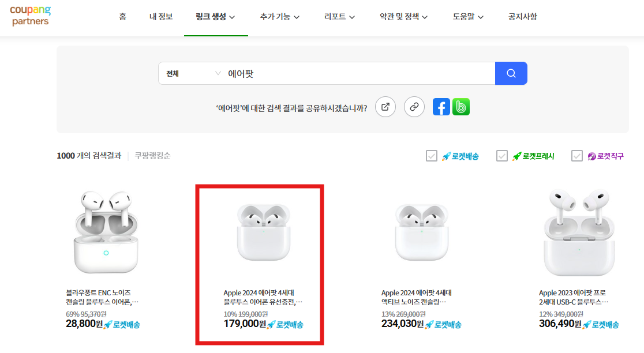Click Apple 2024 에어팟 4세대 액티브 노이즈 title
This screenshot has height=353, width=644.
pyautogui.click(x=417, y=297)
